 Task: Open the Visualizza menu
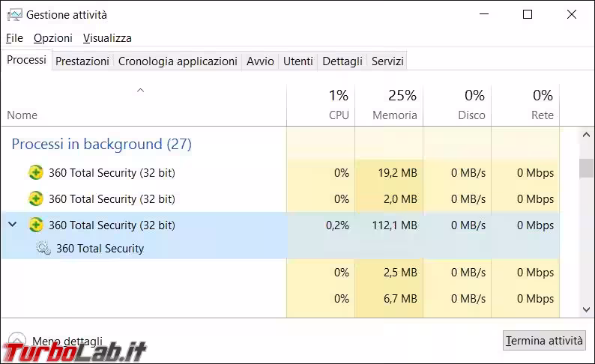pos(107,38)
